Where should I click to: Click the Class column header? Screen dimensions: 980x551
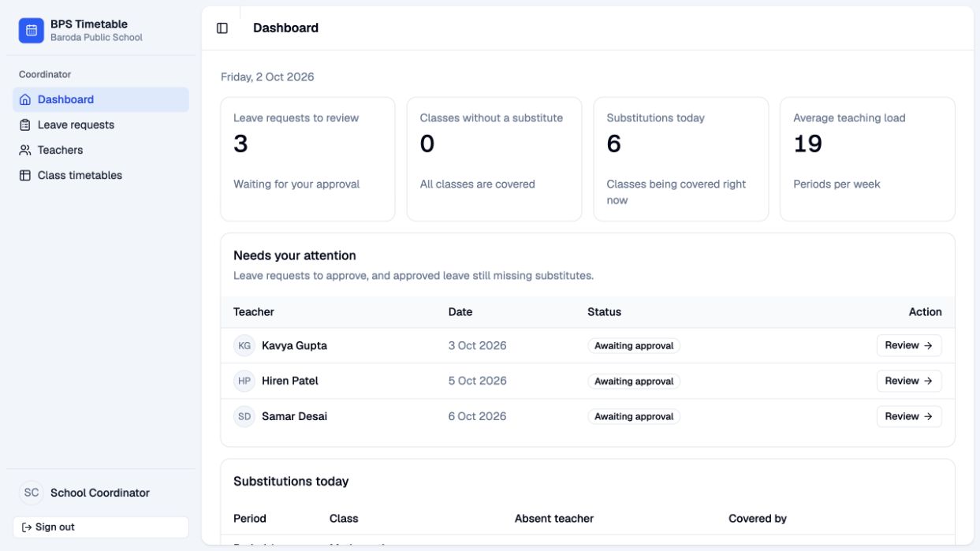tap(344, 519)
